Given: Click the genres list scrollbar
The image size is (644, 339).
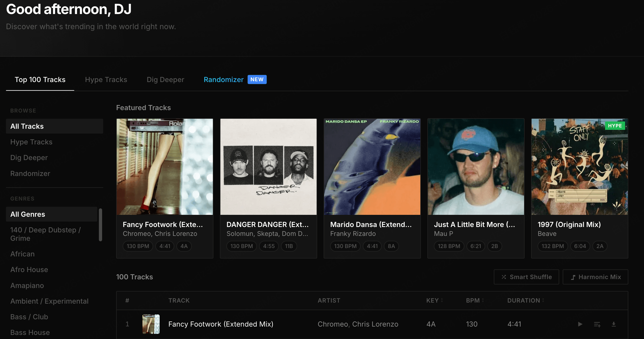Looking at the screenshot, I should (x=100, y=225).
